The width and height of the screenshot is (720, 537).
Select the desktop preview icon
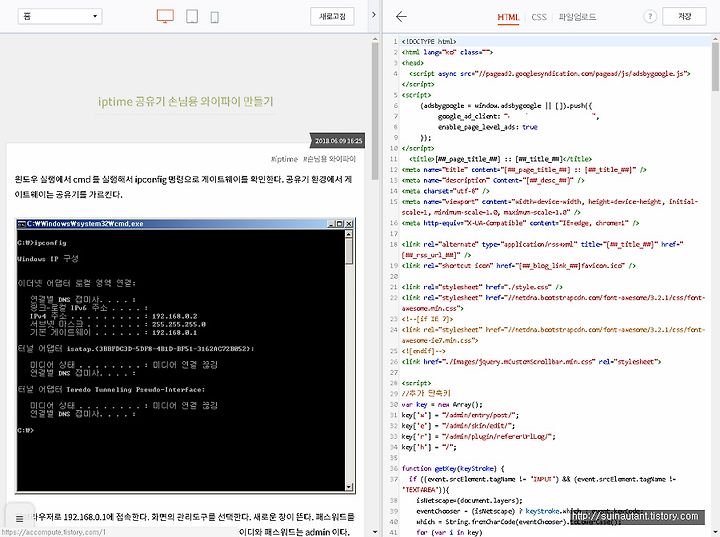pos(165,17)
